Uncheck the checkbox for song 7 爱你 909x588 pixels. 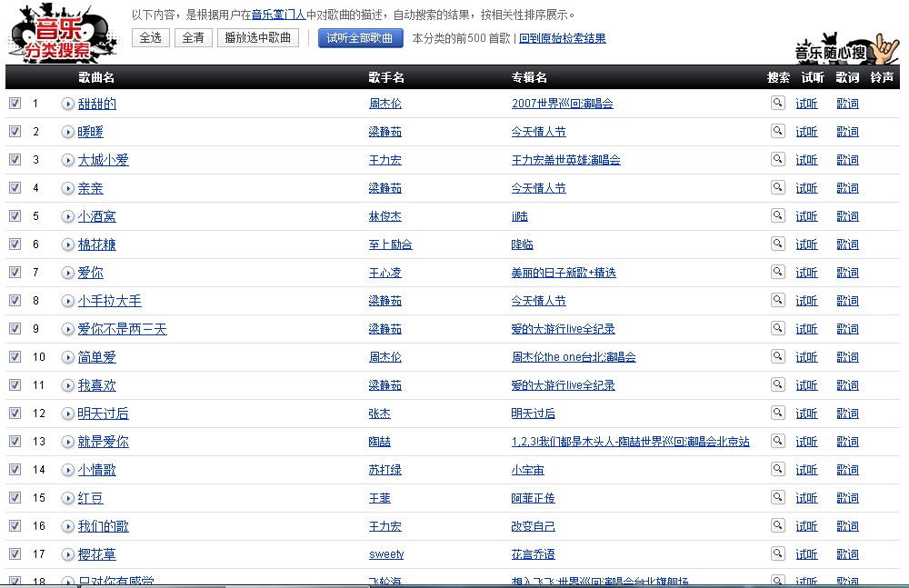click(15, 272)
